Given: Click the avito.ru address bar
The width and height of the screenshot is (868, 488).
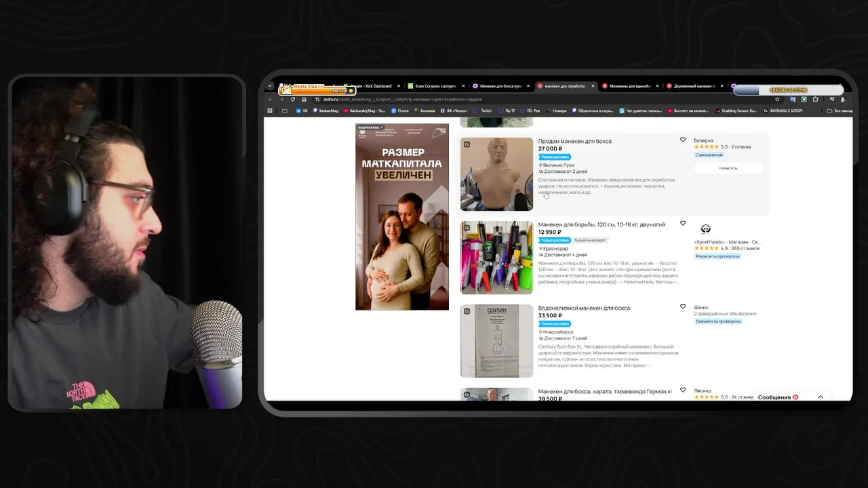Looking at the screenshot, I should (x=542, y=99).
